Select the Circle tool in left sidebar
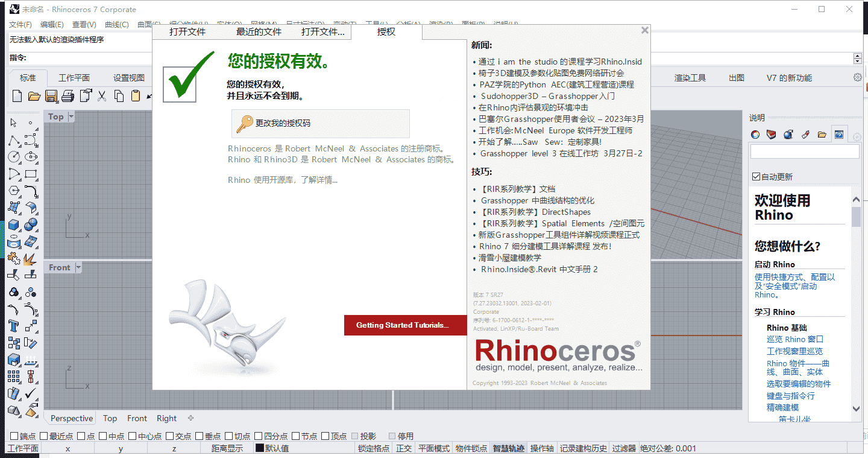 point(14,157)
